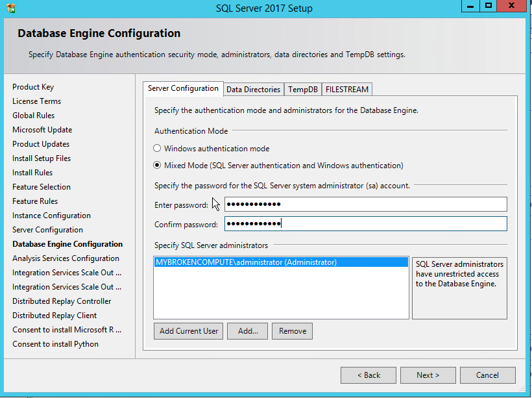The width and height of the screenshot is (532, 398).
Task: Select Windows authentication mode radio button
Action: (x=157, y=149)
